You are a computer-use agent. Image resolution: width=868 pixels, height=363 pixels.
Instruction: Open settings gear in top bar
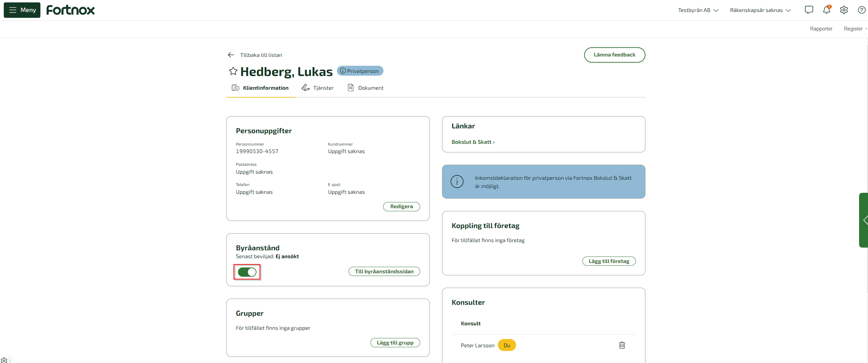844,10
